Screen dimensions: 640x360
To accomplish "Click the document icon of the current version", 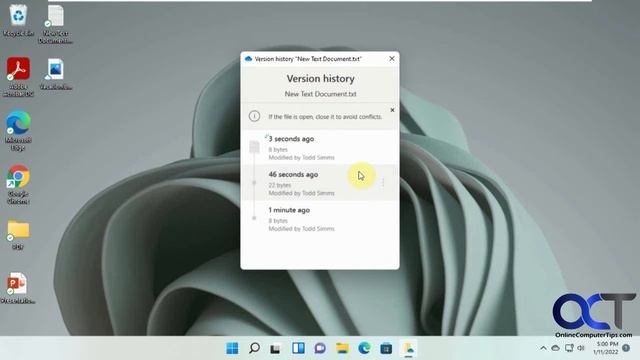I will point(254,146).
